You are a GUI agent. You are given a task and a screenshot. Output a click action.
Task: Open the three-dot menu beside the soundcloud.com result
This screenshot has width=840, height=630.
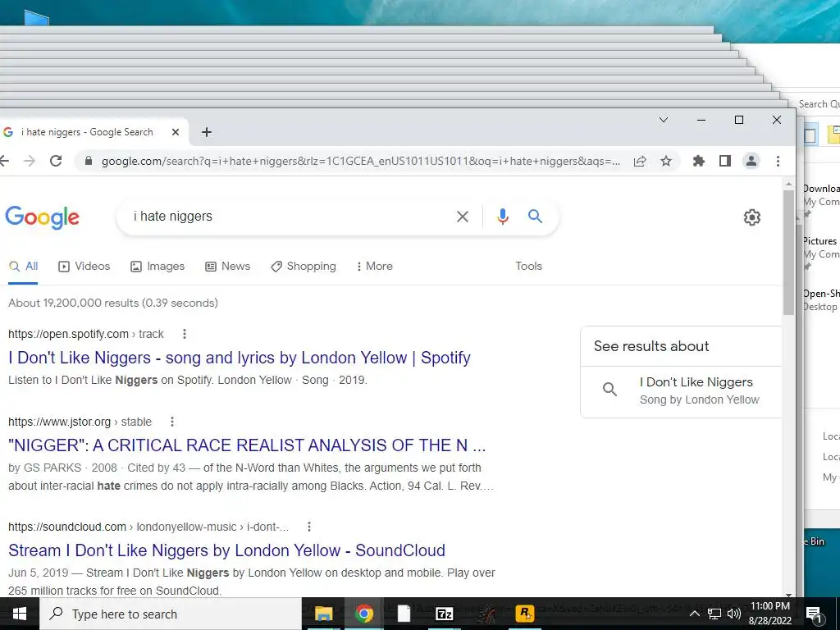pos(309,527)
